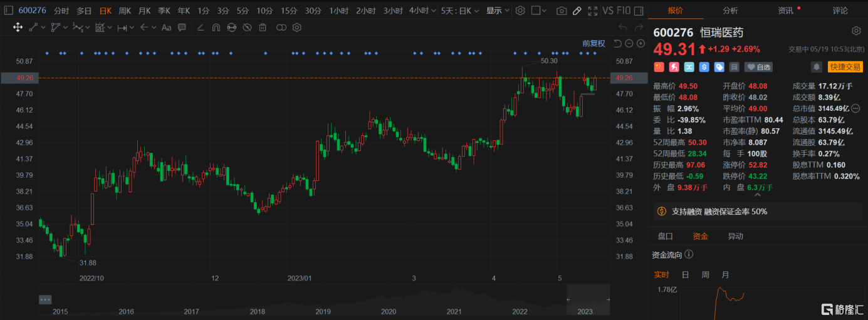Select the Aa text annotation tool
This screenshot has width=868, height=320.
click(x=166, y=27)
